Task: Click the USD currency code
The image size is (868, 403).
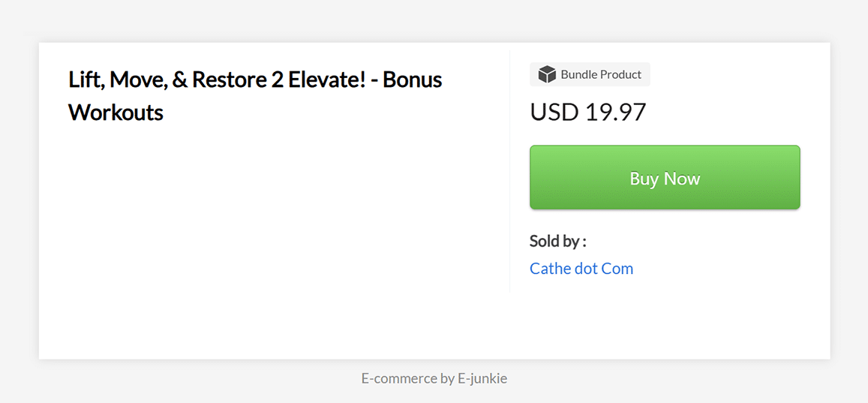Action: click(x=554, y=113)
